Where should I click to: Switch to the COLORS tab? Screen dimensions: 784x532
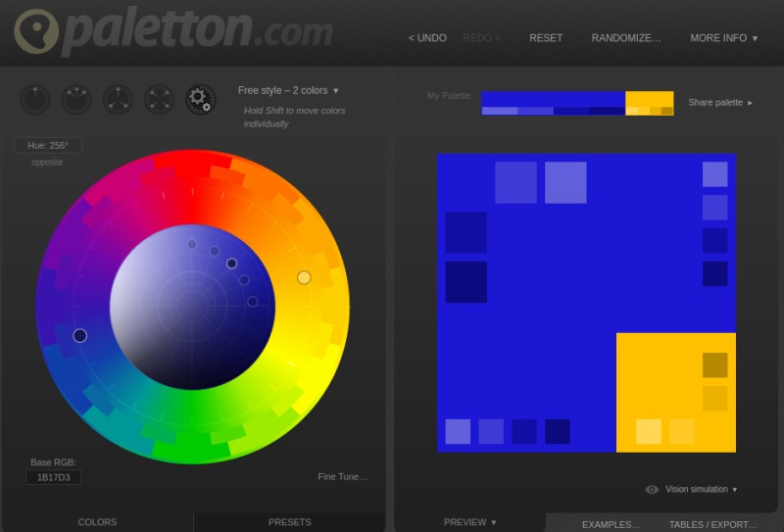(97, 522)
